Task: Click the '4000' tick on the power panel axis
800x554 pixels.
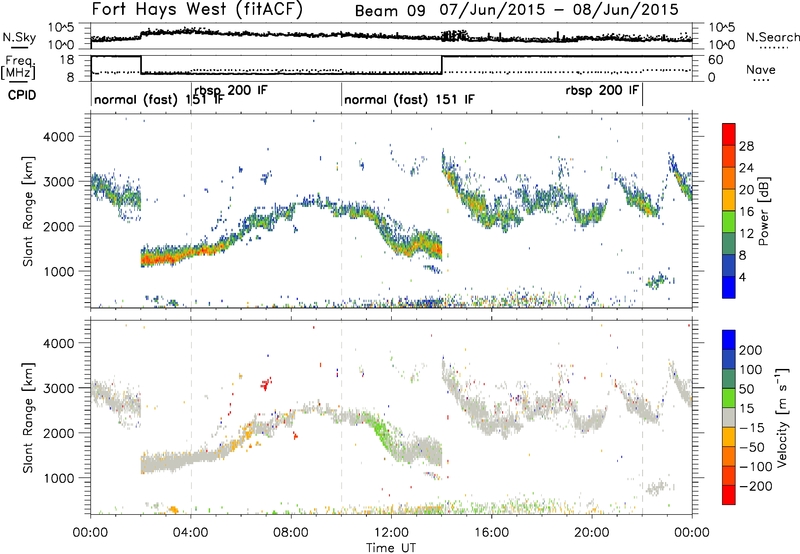Action: (x=59, y=137)
